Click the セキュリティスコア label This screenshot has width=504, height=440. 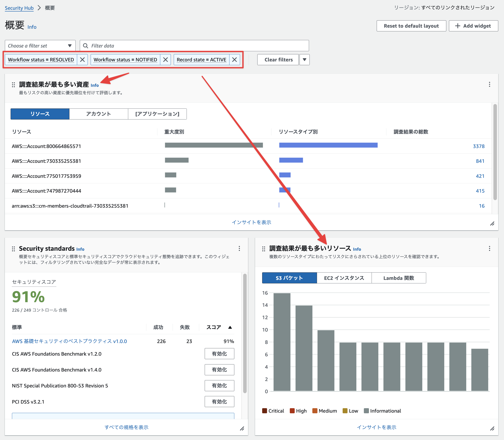(x=34, y=282)
